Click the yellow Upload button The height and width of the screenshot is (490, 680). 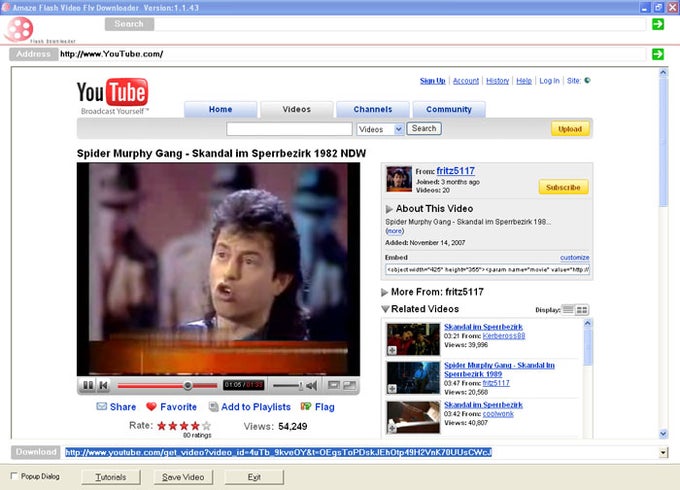tap(570, 129)
